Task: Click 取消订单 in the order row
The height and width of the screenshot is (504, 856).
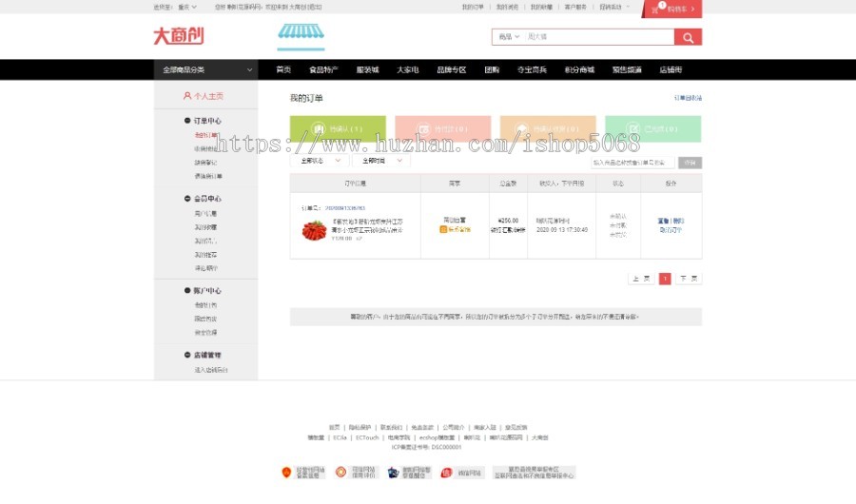Action: [x=671, y=230]
